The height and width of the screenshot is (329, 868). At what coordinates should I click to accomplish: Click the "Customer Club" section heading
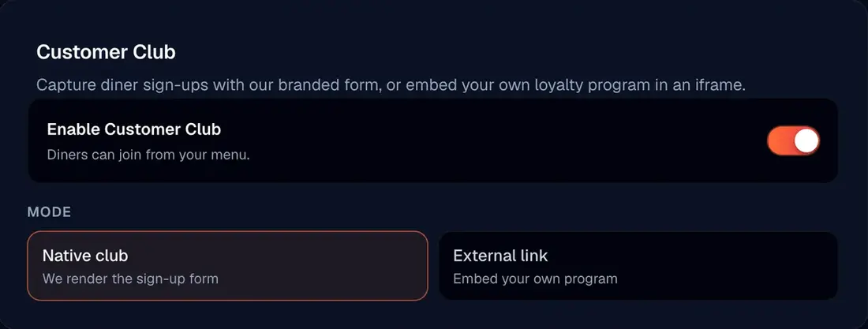tap(106, 52)
